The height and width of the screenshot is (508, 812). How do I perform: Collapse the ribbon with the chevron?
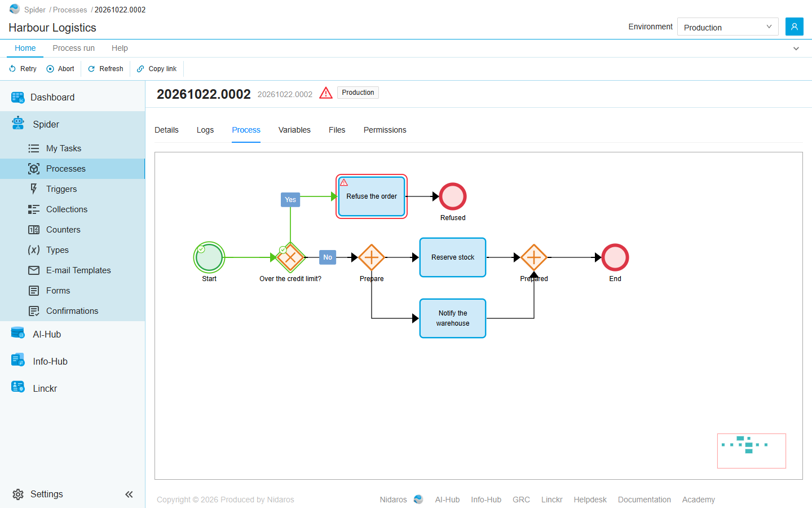pyautogui.click(x=796, y=49)
